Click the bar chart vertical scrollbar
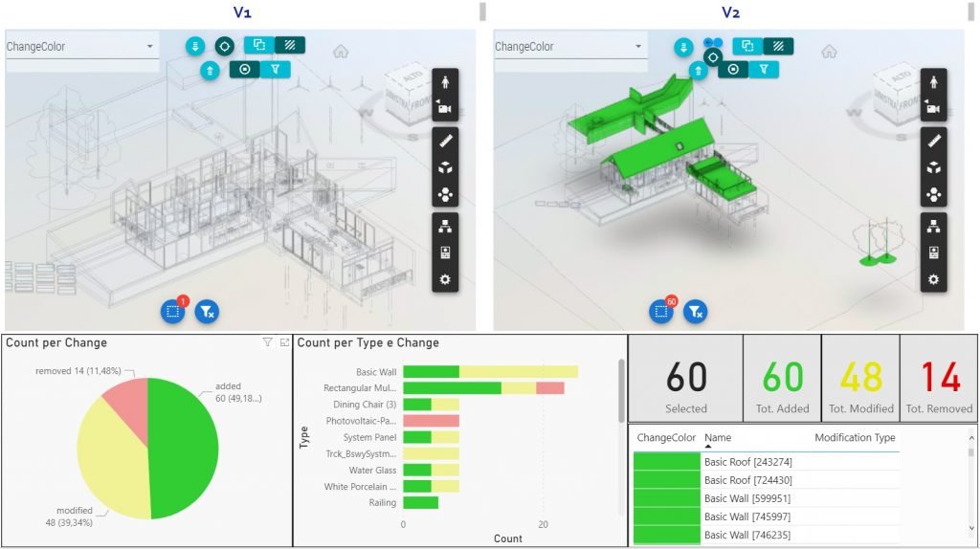980x549 pixels. pyautogui.click(x=621, y=390)
